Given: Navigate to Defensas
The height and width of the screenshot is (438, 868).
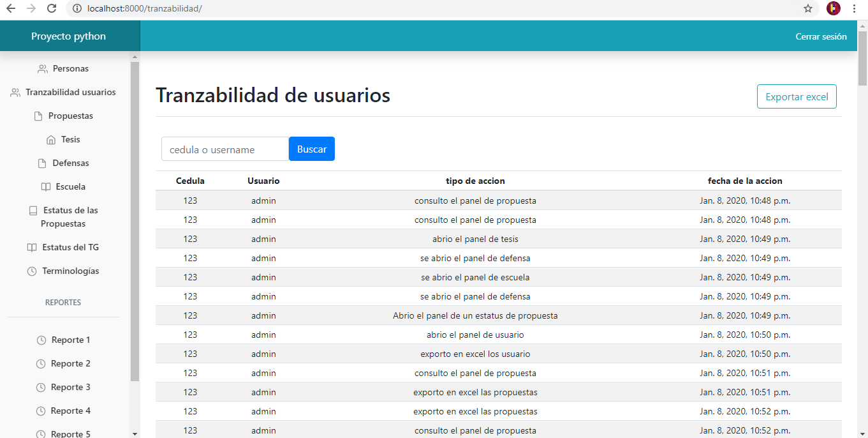Looking at the screenshot, I should click(x=71, y=163).
